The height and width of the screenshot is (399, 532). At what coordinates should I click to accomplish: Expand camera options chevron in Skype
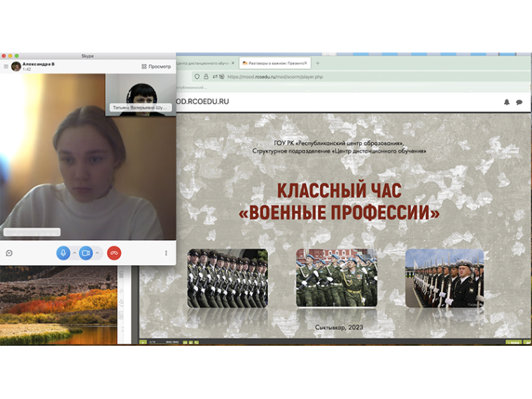[x=97, y=253]
